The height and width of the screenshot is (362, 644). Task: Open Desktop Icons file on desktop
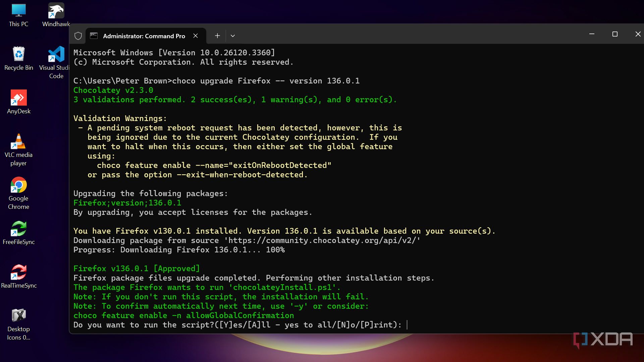click(18, 316)
